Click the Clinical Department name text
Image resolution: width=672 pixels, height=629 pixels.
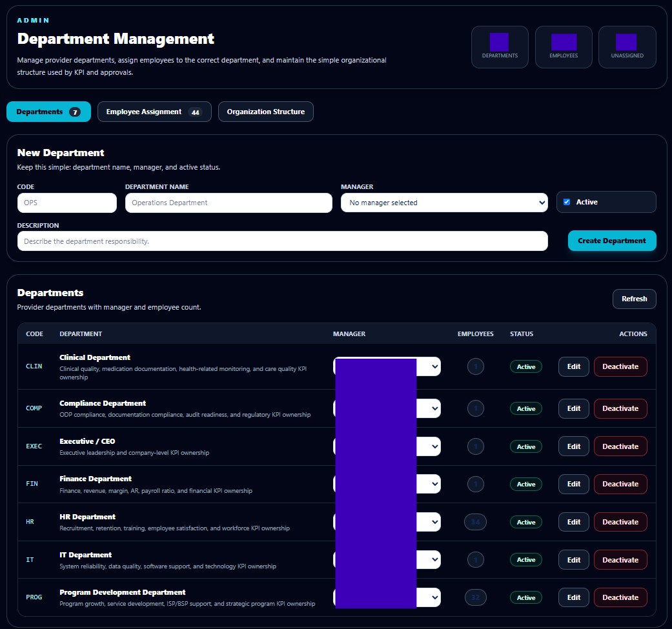(x=95, y=357)
